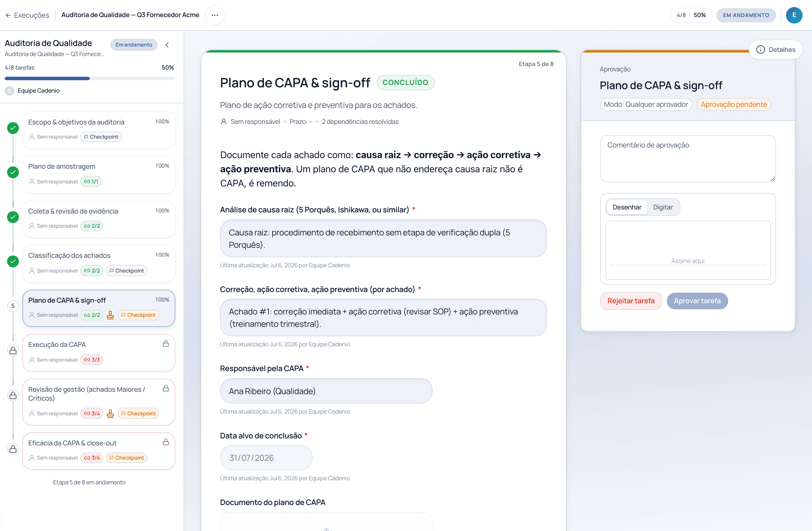Open Plano de amostragem task

pos(99,175)
